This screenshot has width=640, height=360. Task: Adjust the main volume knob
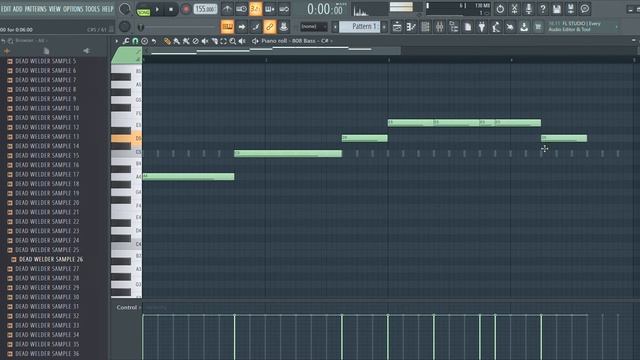tap(124, 9)
